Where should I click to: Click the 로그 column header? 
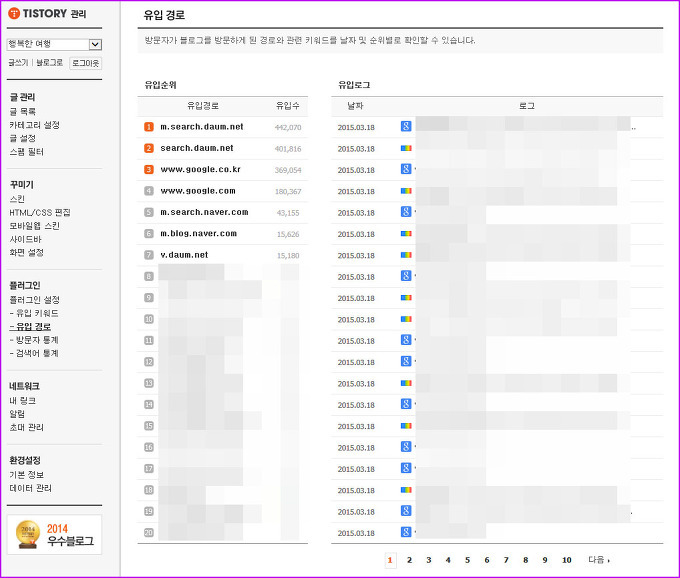point(527,106)
